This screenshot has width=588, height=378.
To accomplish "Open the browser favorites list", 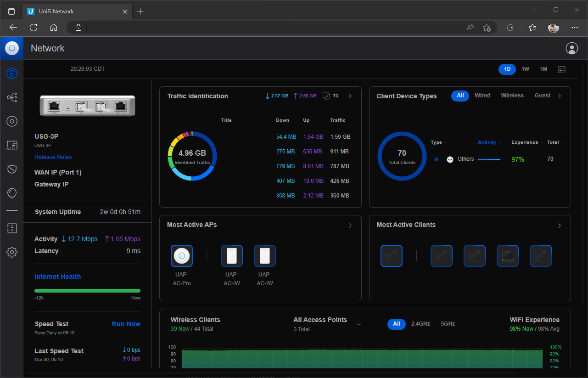I will tap(532, 28).
